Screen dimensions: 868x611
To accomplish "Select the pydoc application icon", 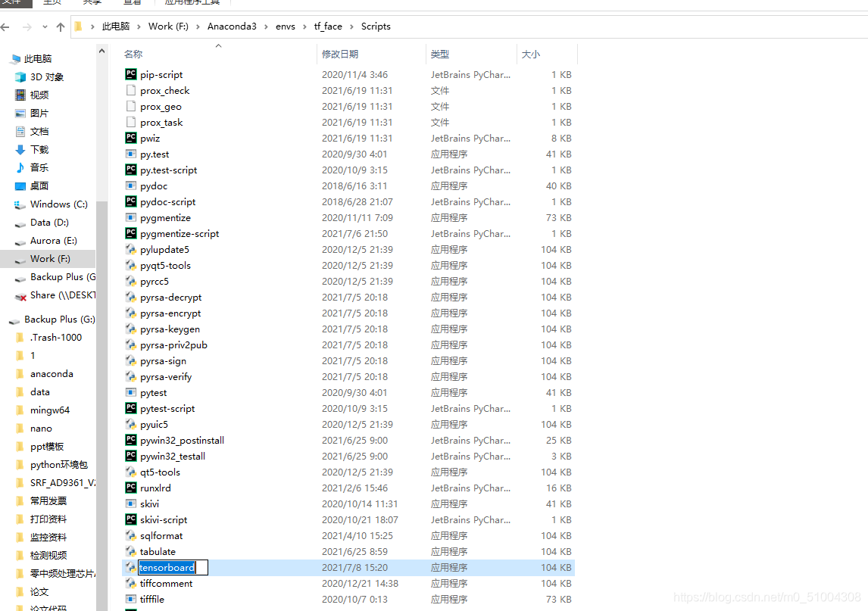I will 130,186.
